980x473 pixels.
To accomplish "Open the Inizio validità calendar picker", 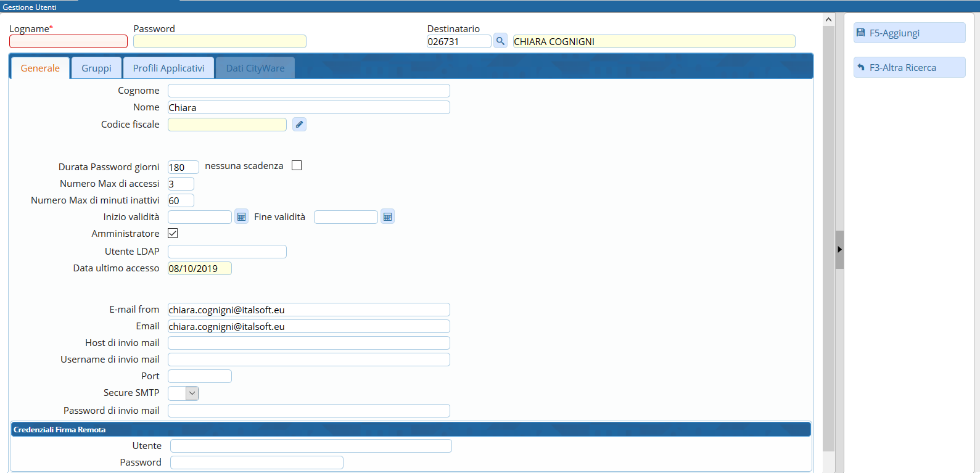I will click(x=241, y=217).
